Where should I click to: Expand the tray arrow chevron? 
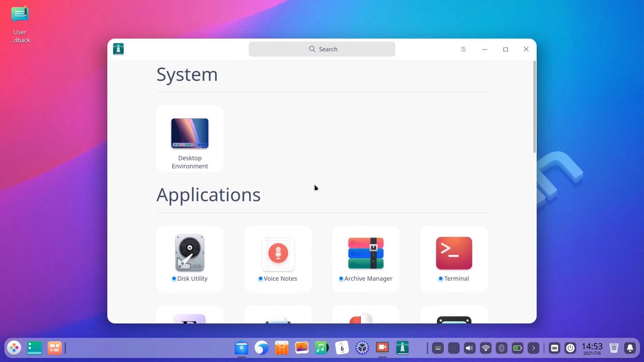pos(533,348)
